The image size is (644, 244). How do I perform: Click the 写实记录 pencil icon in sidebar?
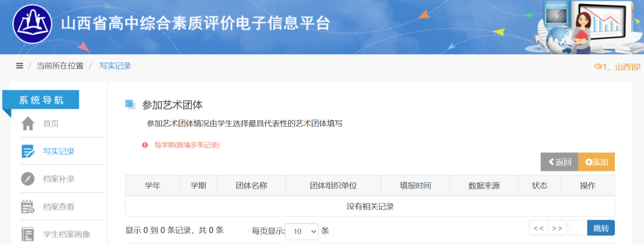click(28, 151)
